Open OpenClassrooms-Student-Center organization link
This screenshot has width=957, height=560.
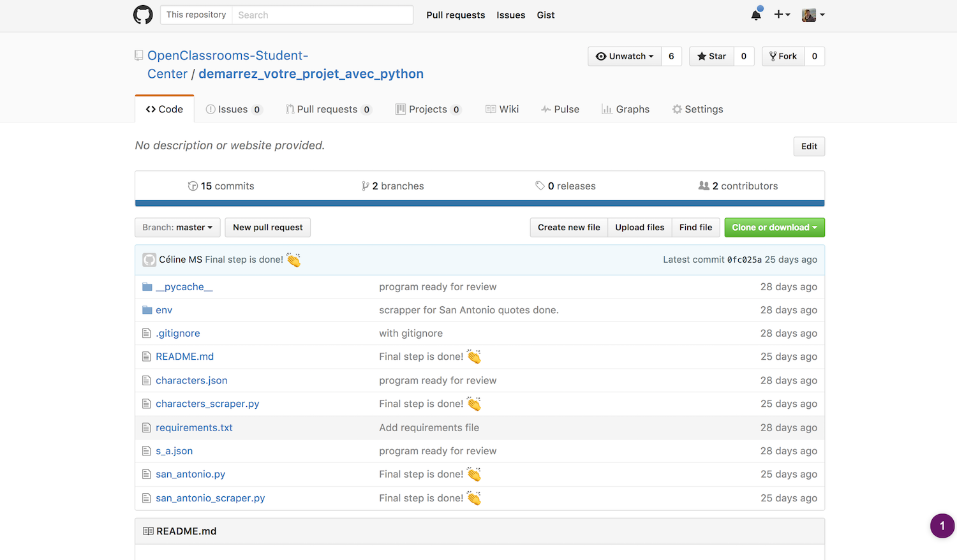(228, 64)
